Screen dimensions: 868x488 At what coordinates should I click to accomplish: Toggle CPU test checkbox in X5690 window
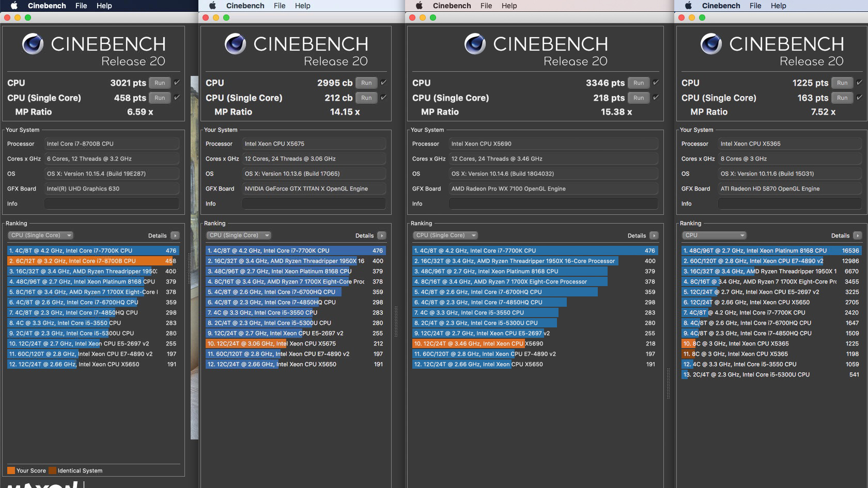[x=656, y=83]
